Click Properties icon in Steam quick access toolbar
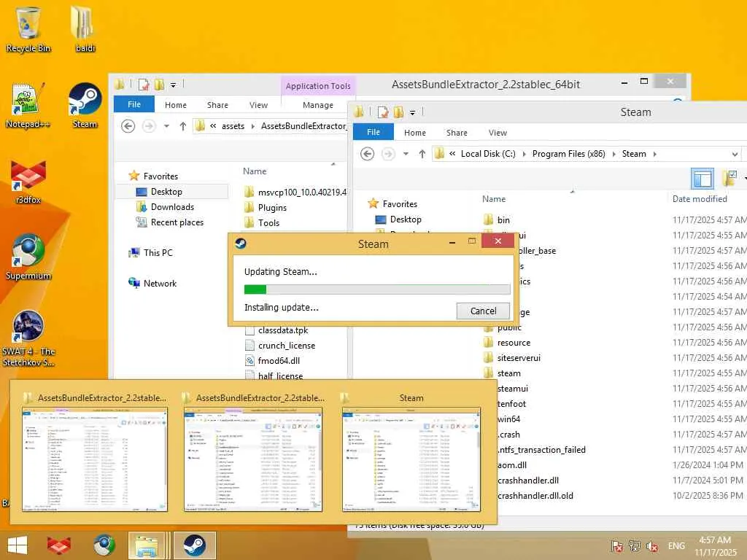This screenshot has height=560, width=747. pyautogui.click(x=382, y=112)
